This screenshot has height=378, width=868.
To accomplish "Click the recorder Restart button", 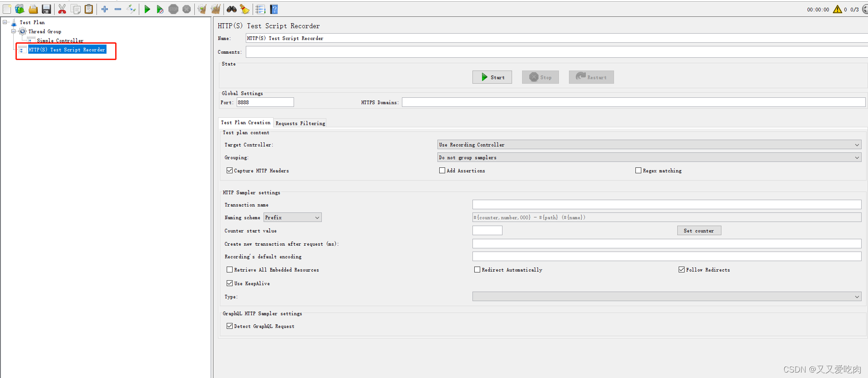I will click(x=591, y=77).
